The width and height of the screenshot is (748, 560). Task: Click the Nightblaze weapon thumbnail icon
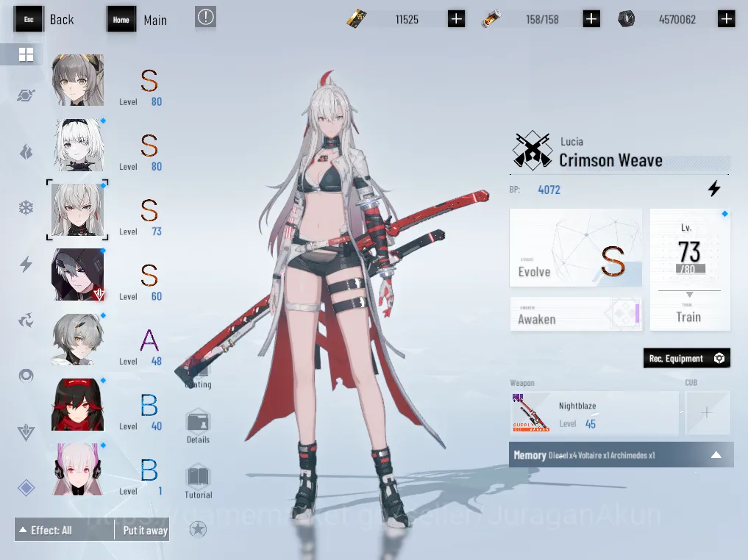(x=531, y=413)
